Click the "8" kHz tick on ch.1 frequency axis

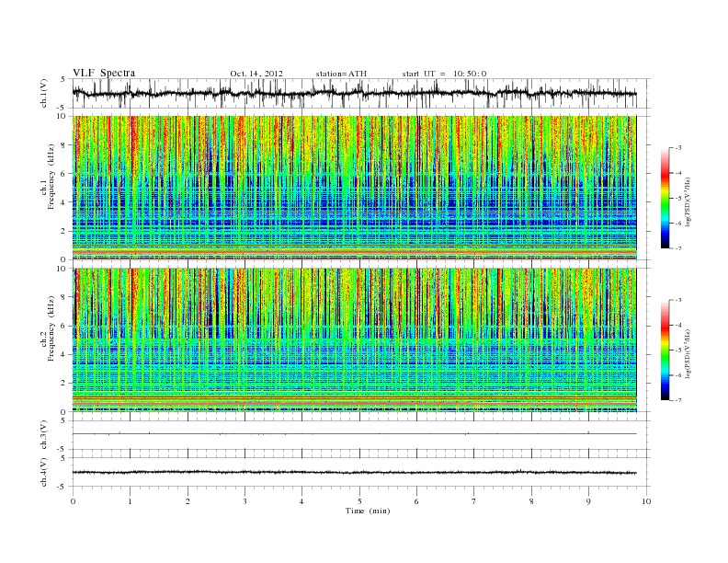64,145
